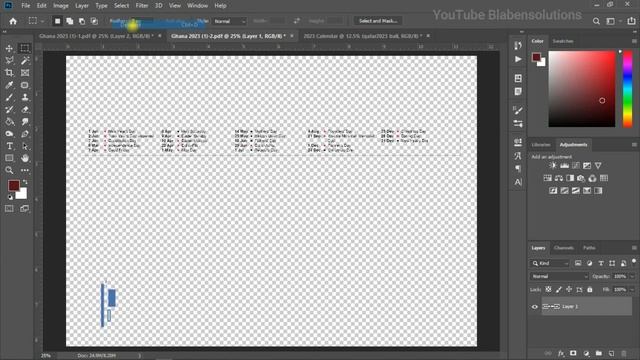Hide Layer 1 with the eye icon
This screenshot has width=640, height=360.
pyautogui.click(x=535, y=307)
